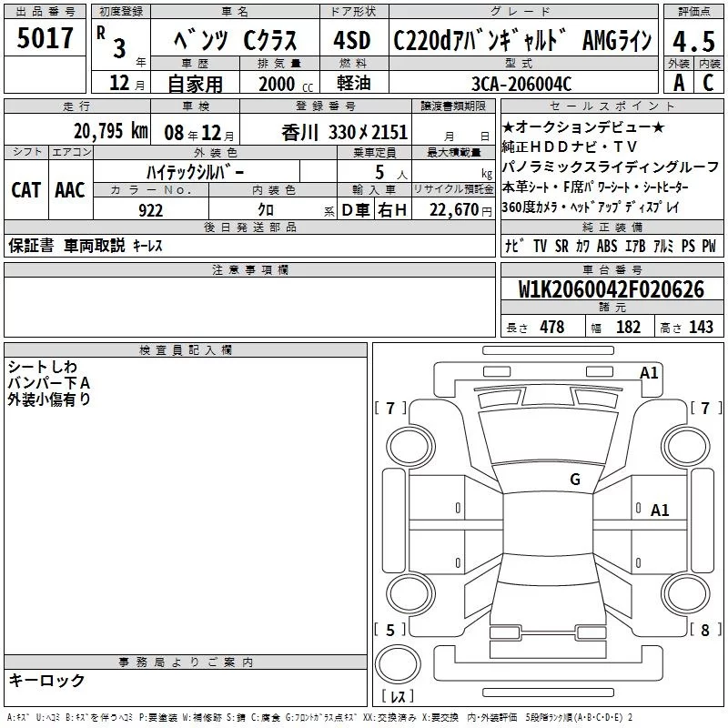This screenshot has height=728, width=728.
Task: Click the exterior grade A cell
Action: [677, 82]
